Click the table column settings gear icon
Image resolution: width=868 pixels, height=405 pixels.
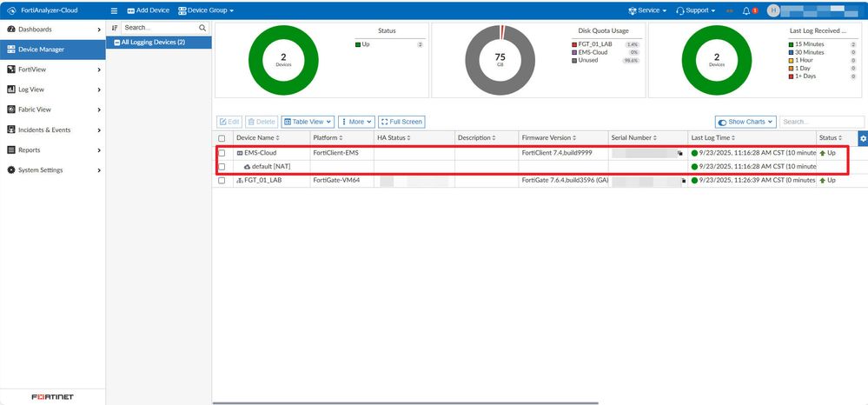(862, 138)
